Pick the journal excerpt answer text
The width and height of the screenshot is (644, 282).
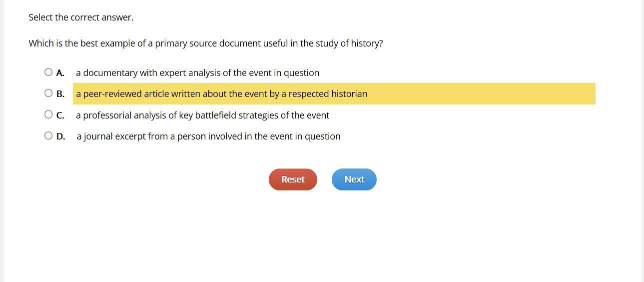click(208, 136)
